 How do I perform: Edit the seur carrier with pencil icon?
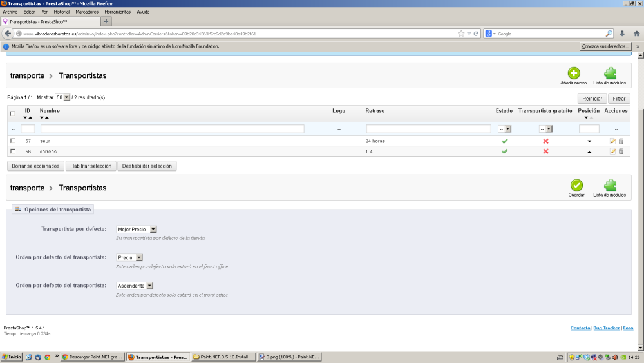coord(613,141)
